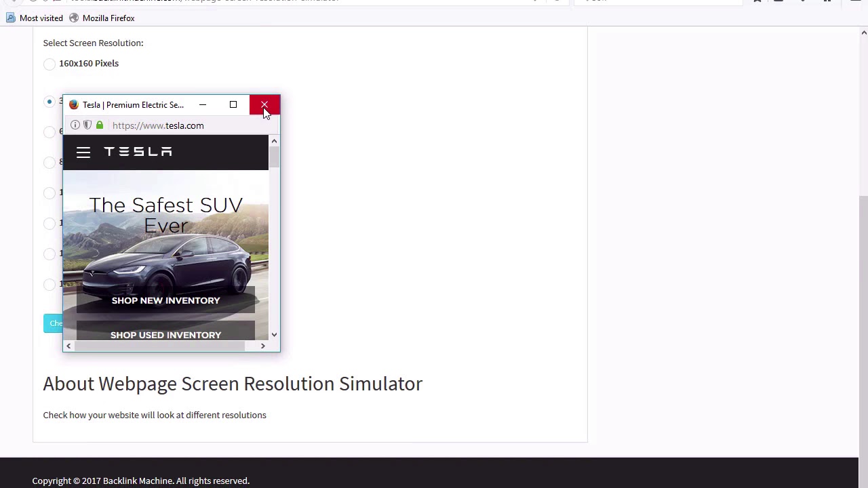Click Shop New Inventory button
868x488 pixels.
click(165, 300)
